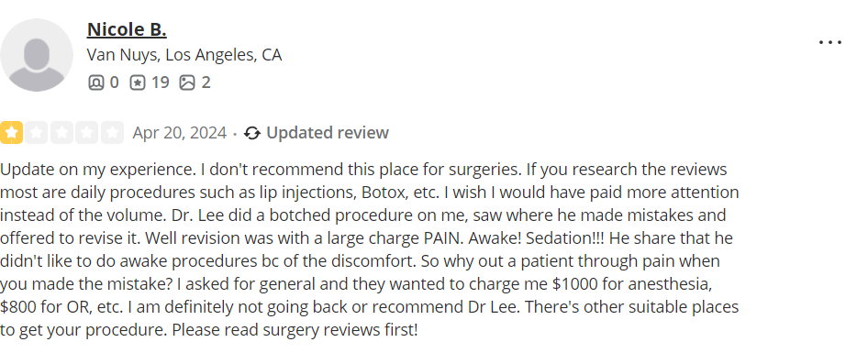Click the default user avatar image
The height and width of the screenshot is (353, 868).
click(37, 55)
